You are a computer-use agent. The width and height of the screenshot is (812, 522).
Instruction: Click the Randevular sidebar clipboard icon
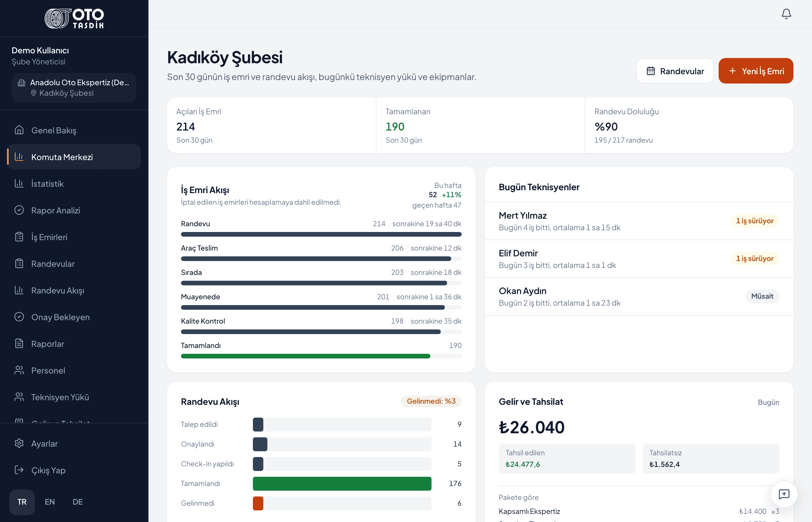(x=19, y=263)
